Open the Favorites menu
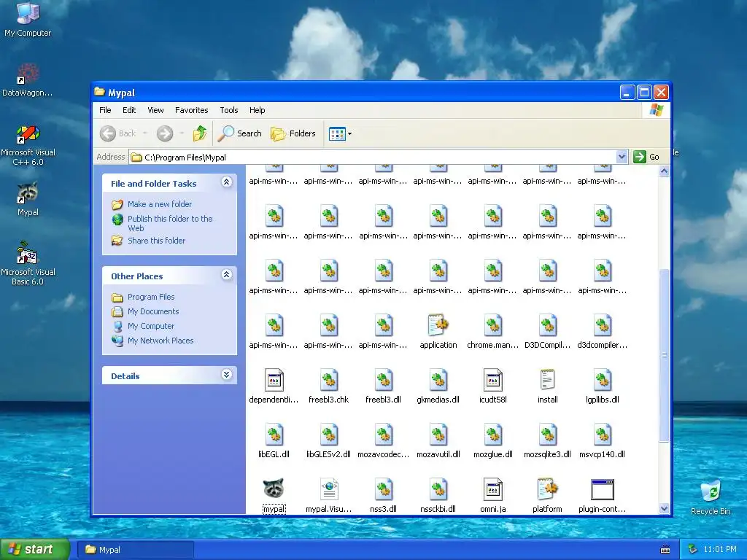 pyautogui.click(x=192, y=110)
